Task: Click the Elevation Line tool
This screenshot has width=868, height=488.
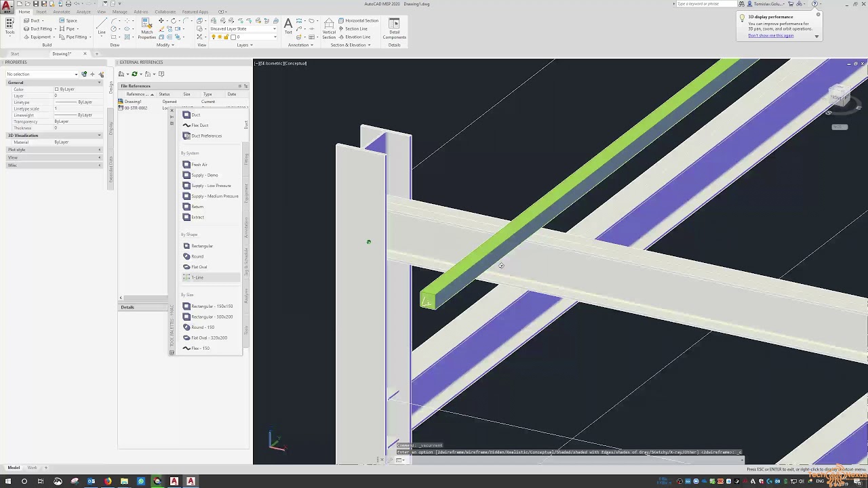Action: tap(355, 37)
